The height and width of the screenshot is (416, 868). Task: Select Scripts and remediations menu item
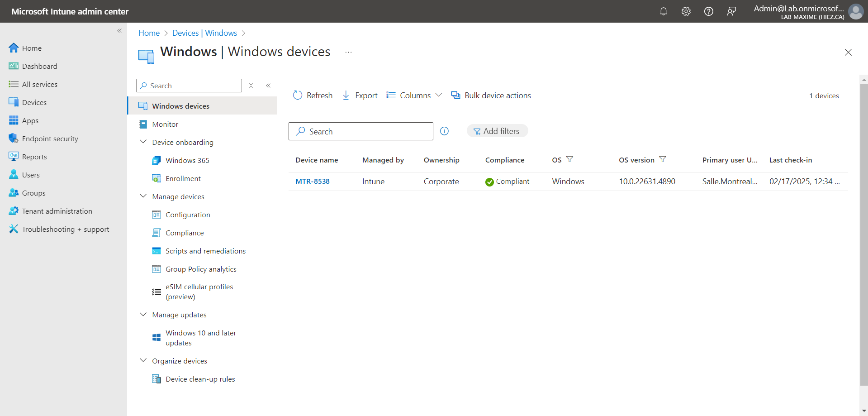coord(205,251)
